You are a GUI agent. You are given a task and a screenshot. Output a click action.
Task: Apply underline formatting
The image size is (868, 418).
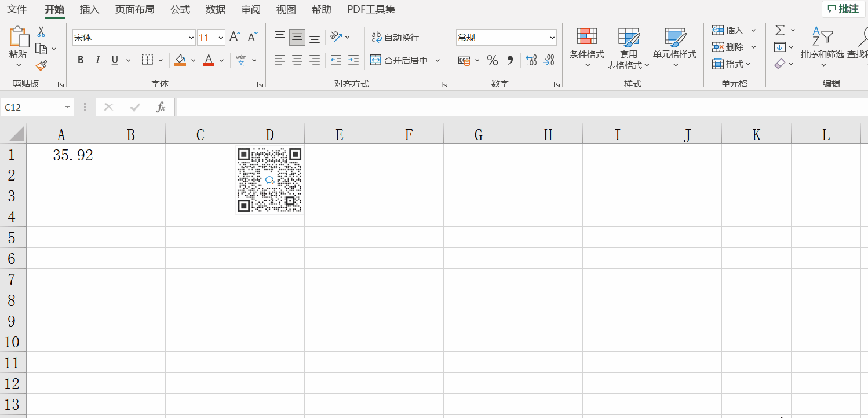pos(115,60)
